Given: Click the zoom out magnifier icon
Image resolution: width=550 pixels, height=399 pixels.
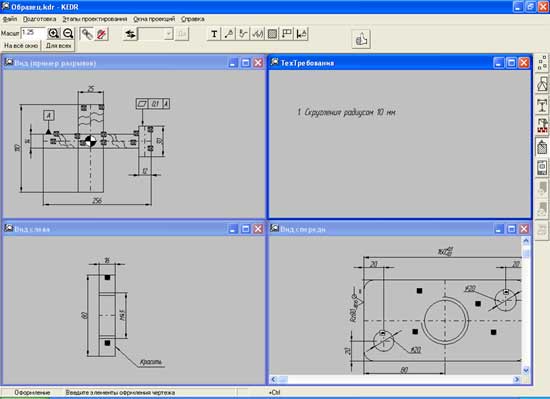Looking at the screenshot, I should (68, 34).
